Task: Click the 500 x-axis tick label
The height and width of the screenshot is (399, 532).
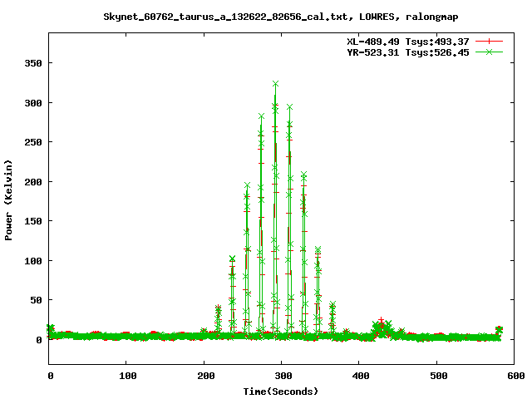Action: [x=439, y=376]
